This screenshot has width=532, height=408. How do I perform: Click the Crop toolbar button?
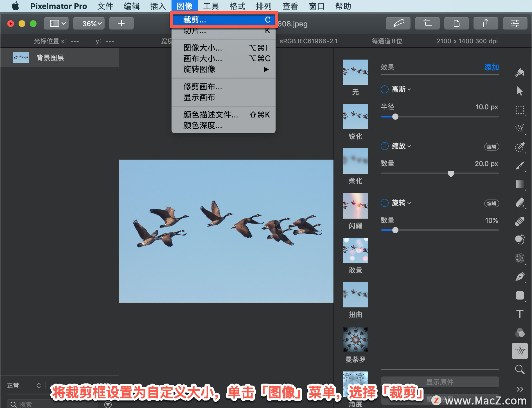[x=427, y=23]
